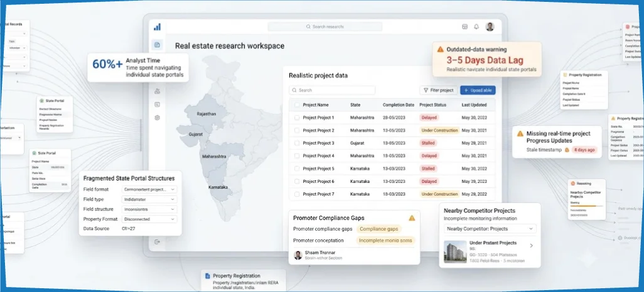Click chevron arrow on Under Pratant Projects
Image resolution: width=644 pixels, height=292 pixels.
(531, 246)
